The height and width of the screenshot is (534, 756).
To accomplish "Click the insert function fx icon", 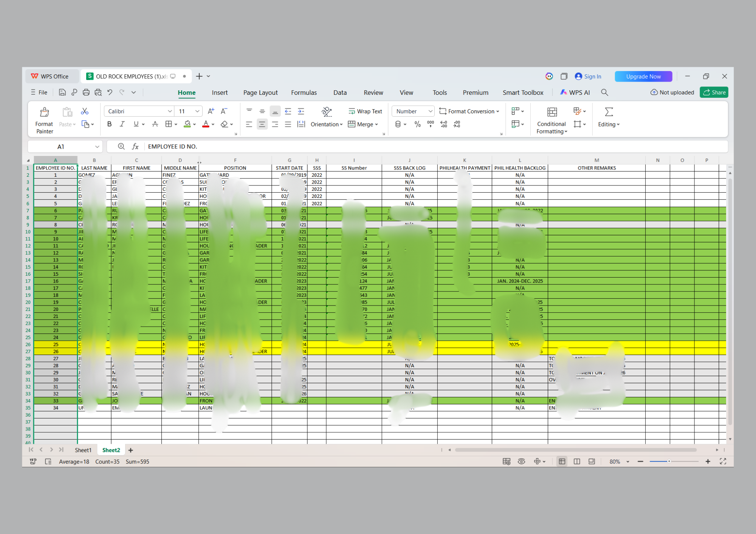I will [x=135, y=147].
